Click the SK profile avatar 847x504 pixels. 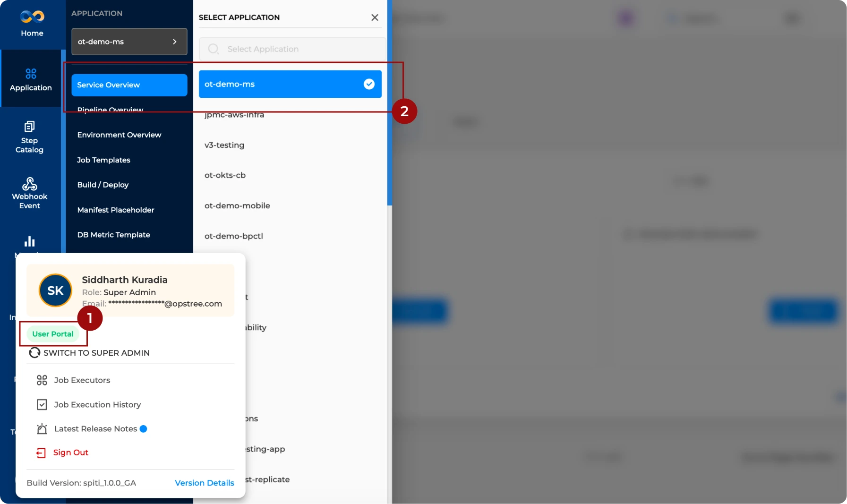click(55, 290)
